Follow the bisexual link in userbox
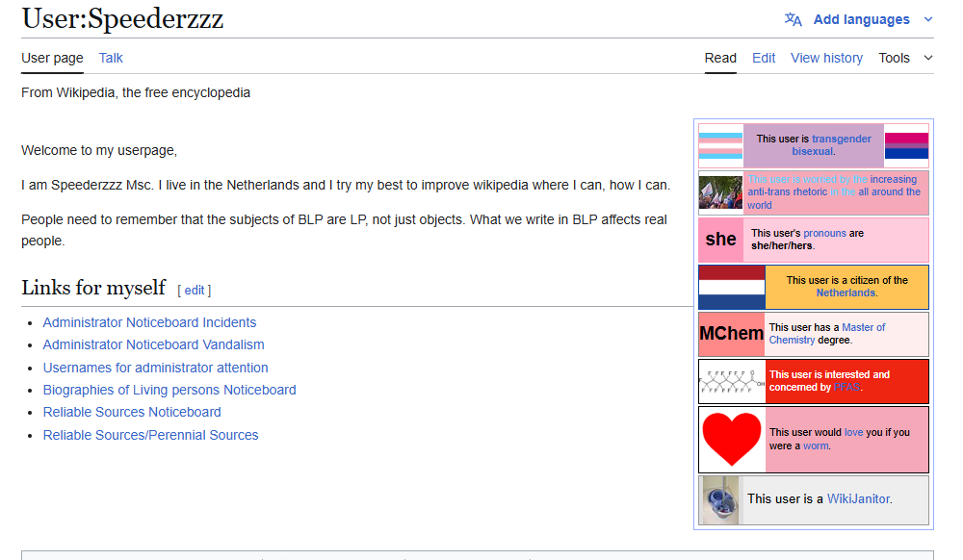The image size is (963, 560). tap(813, 151)
